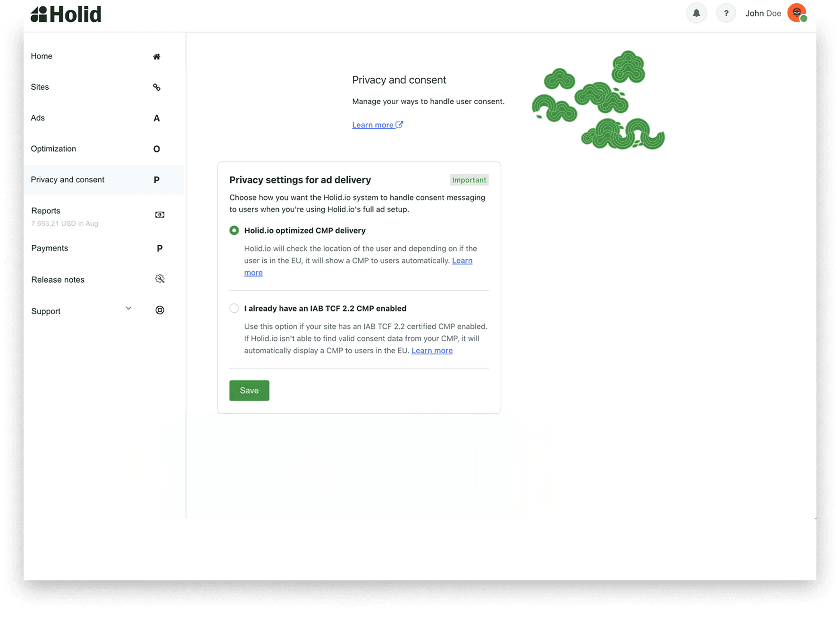
Task: Open Release notes
Action: click(58, 280)
